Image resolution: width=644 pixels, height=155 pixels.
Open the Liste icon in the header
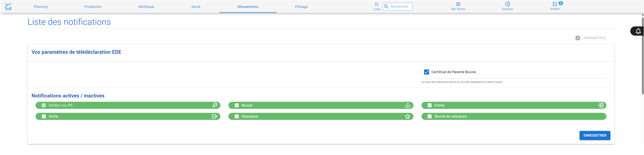tap(377, 4)
